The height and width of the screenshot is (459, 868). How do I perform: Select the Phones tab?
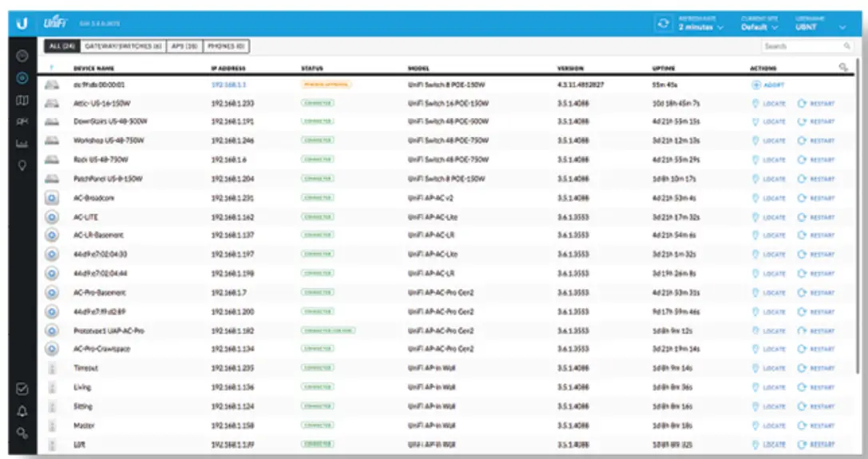[x=226, y=46]
